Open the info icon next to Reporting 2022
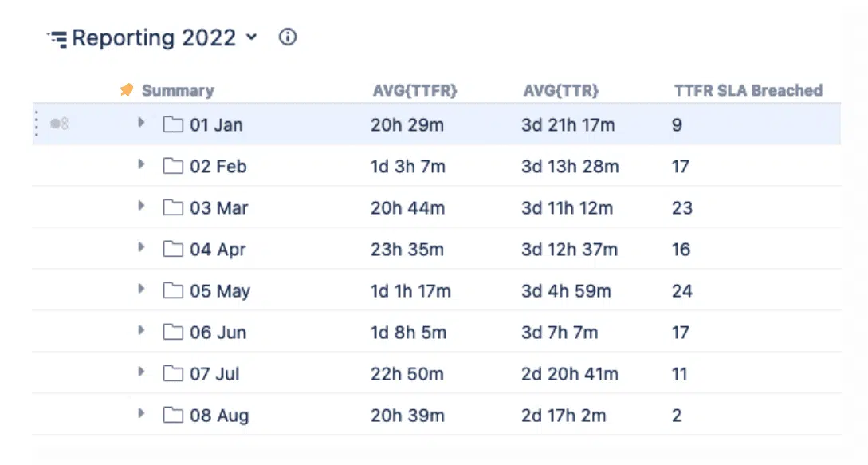 coord(287,37)
